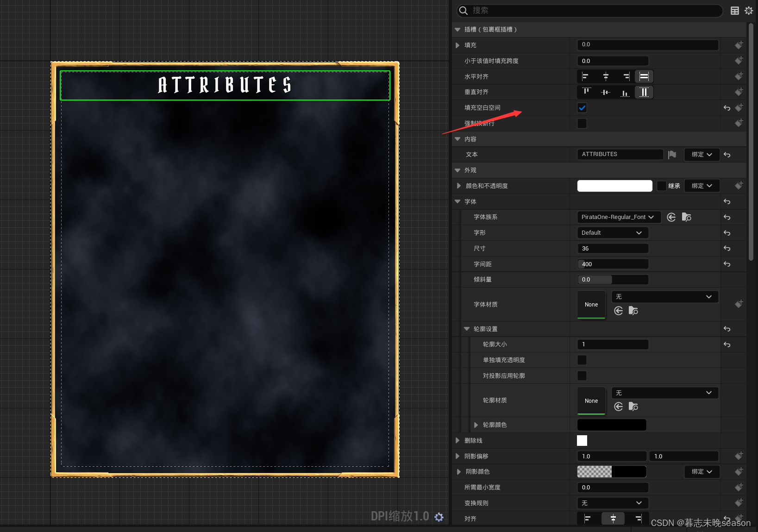Viewport: 758px width, 532px height.
Task: Use selected asset for font family
Action: 671,217
